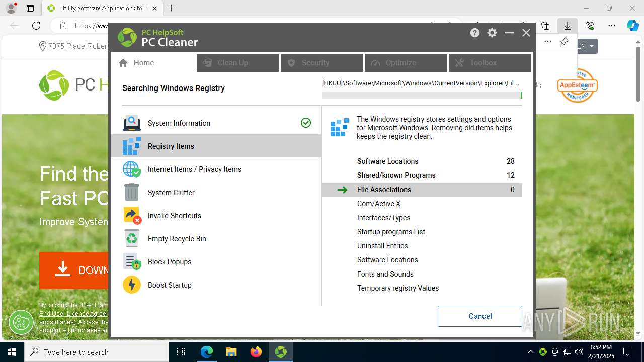
Task: Open more options in the downloads flyout
Action: (548, 42)
